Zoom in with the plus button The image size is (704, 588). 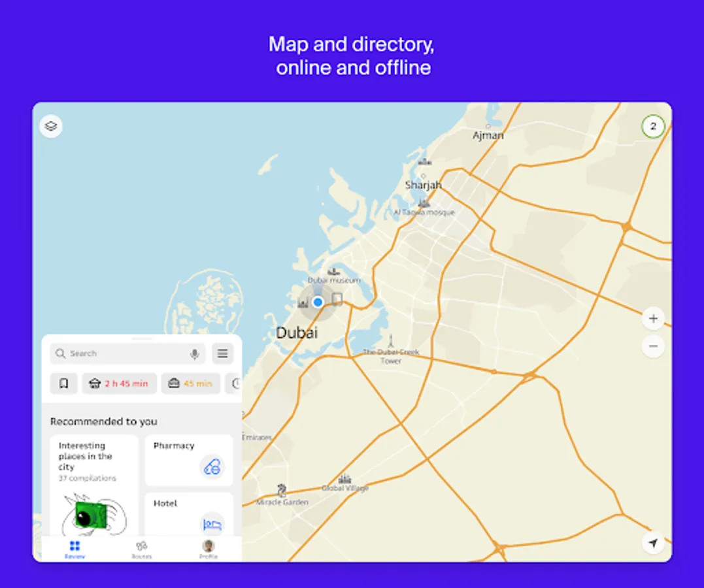tap(653, 319)
